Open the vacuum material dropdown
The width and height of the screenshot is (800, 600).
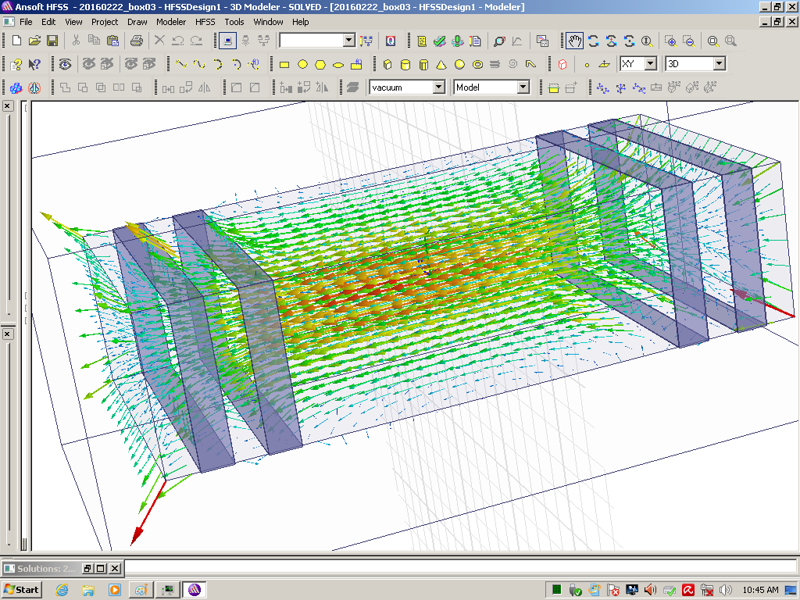tap(438, 88)
